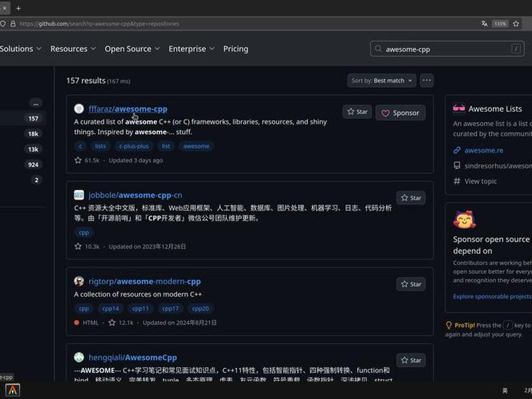Focus the browser URL address field
The width and height of the screenshot is (532, 399).
[237, 24]
